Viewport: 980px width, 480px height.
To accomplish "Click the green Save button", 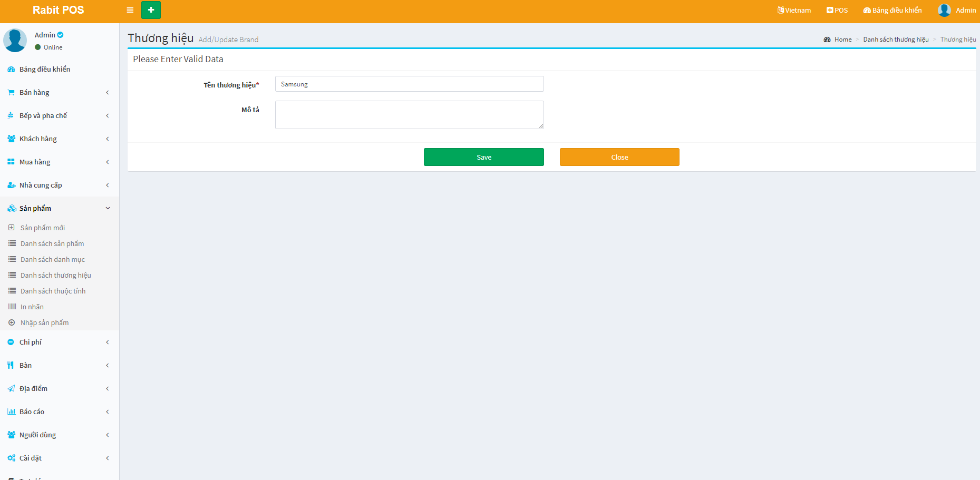I will tap(484, 157).
